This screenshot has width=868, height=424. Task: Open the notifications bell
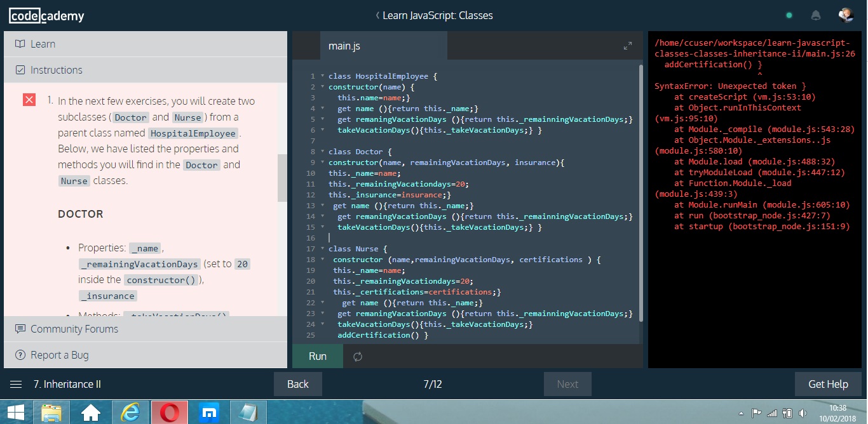coord(815,16)
